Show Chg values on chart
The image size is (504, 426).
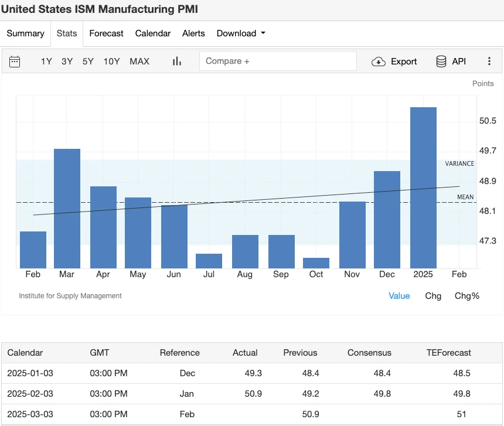pyautogui.click(x=433, y=296)
